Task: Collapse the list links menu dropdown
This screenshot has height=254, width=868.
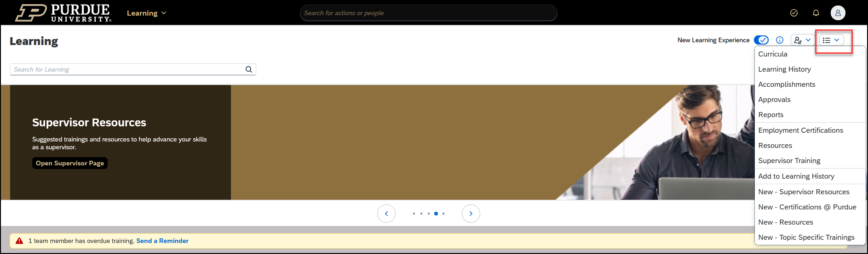Action: point(831,40)
